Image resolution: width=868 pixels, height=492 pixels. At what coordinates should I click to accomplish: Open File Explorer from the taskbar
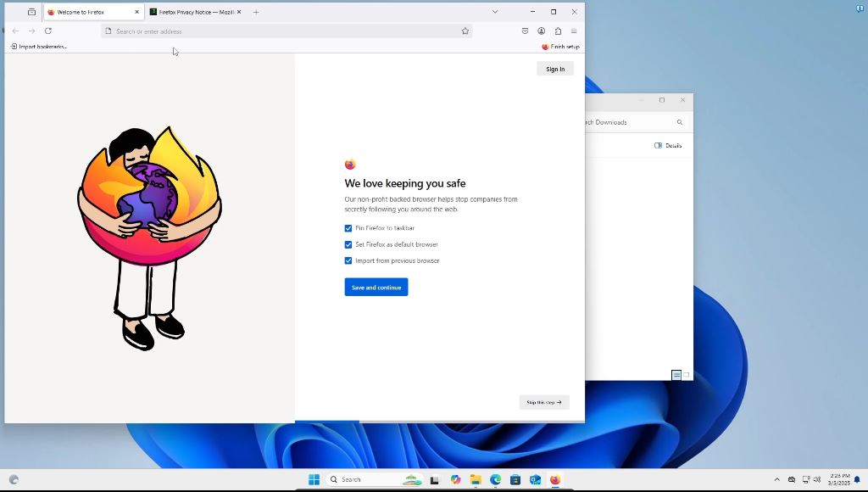click(x=476, y=480)
